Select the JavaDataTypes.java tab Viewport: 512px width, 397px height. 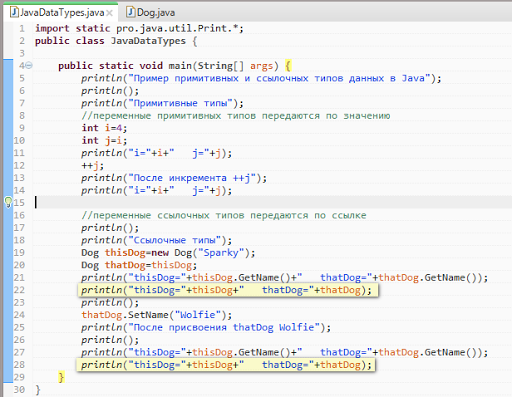[x=62, y=12]
